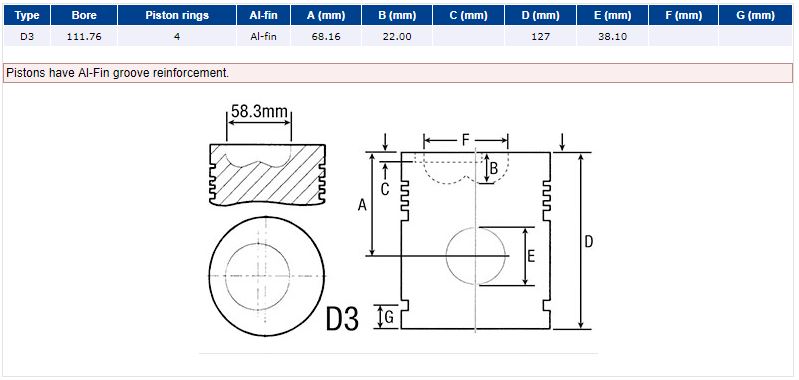The image size is (799, 380).
Task: Click the circular piston top-view drawing
Action: click(x=267, y=276)
